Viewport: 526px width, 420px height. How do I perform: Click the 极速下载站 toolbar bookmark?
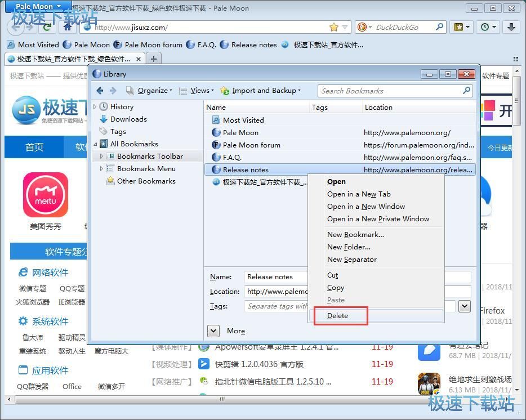[322, 44]
